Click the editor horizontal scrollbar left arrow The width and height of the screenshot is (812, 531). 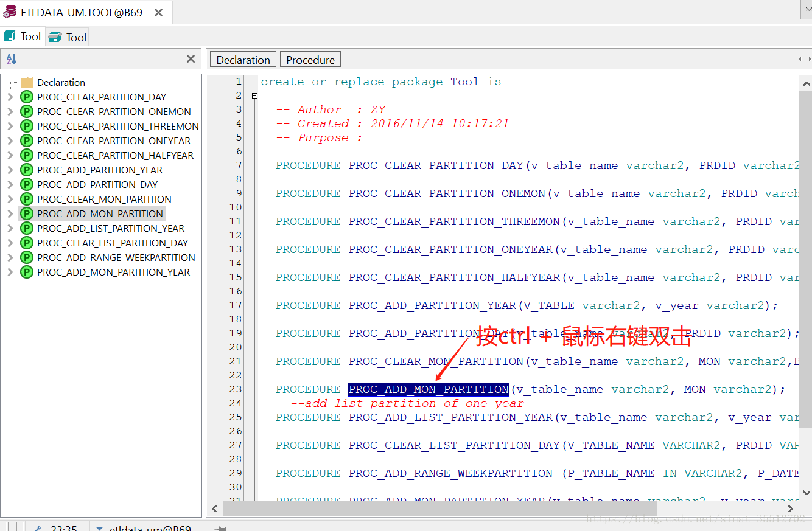[x=214, y=508]
